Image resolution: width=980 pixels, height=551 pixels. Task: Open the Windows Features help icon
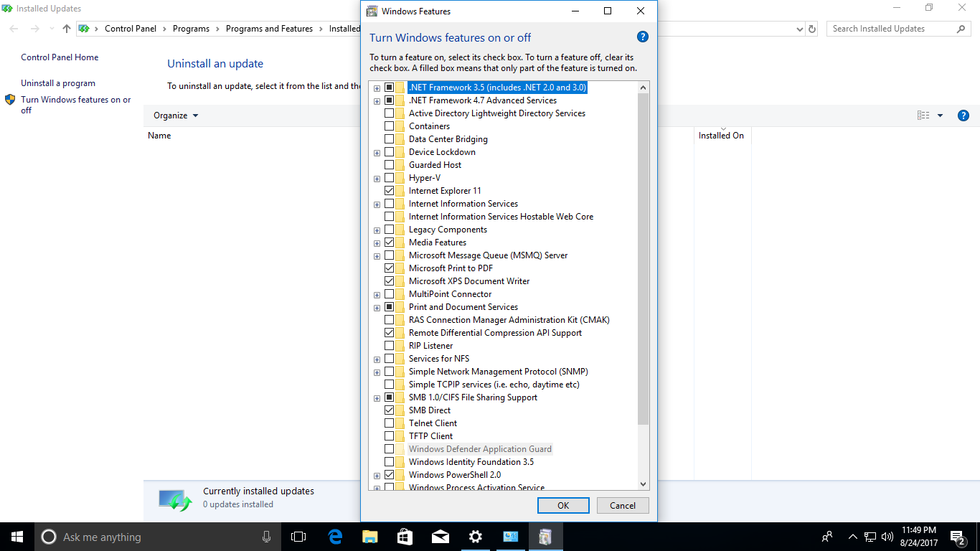[642, 37]
